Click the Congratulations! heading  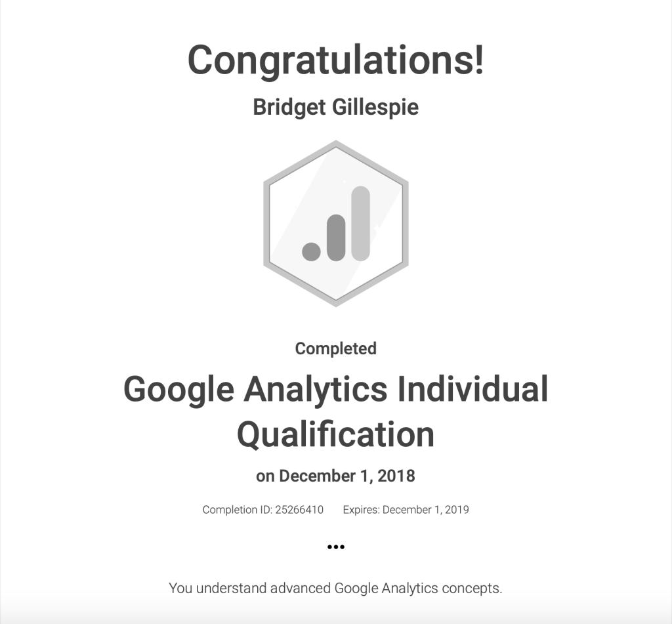tap(335, 60)
